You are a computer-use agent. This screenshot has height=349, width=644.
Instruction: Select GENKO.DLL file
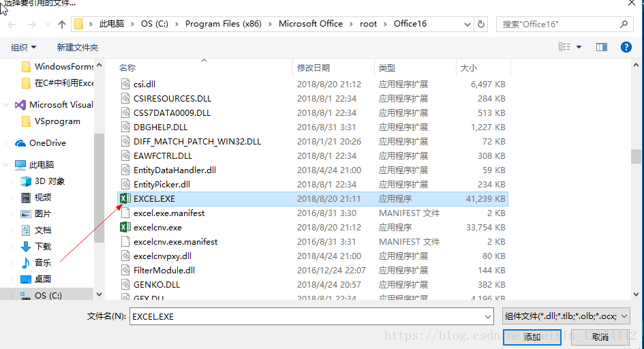(313, 284)
